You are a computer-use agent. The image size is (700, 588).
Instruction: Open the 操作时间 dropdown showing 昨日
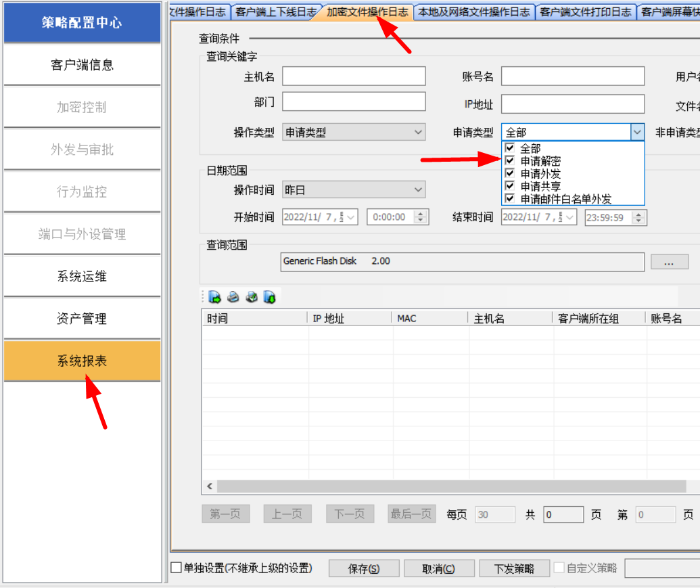click(x=418, y=190)
